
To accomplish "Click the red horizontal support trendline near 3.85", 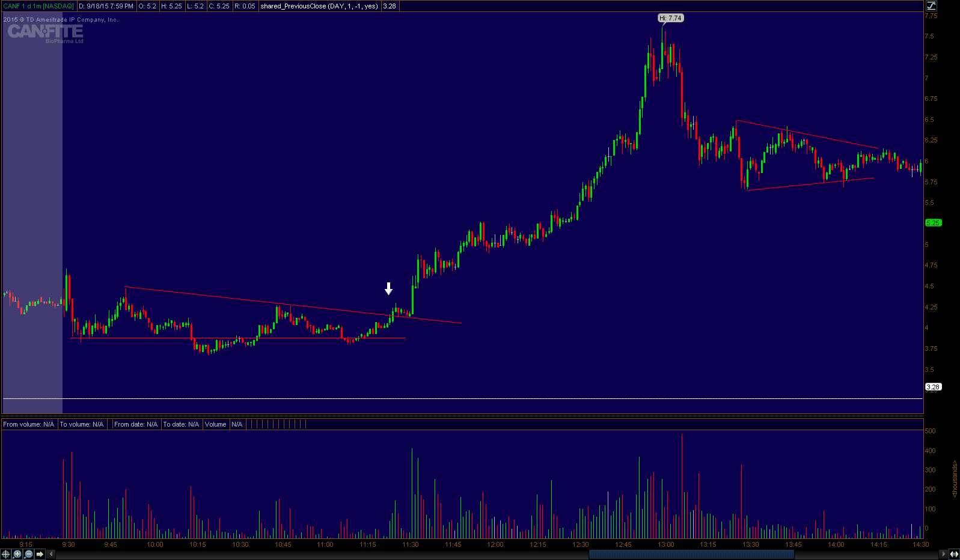I will [x=238, y=338].
